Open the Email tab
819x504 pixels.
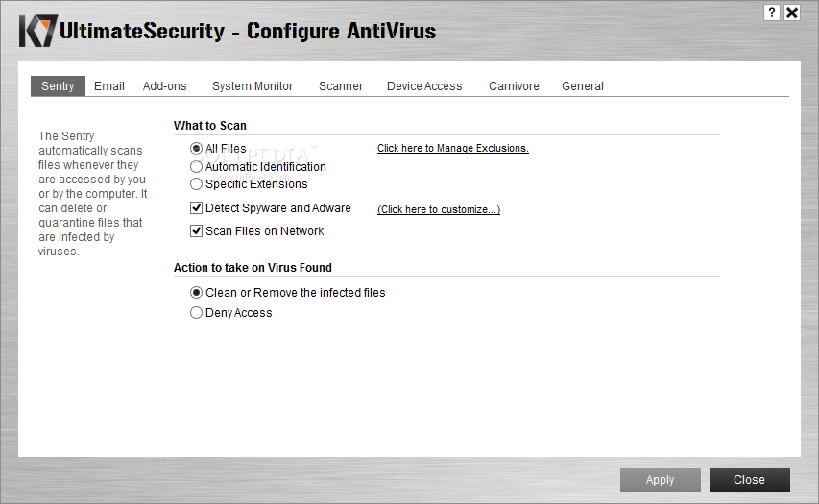[109, 86]
